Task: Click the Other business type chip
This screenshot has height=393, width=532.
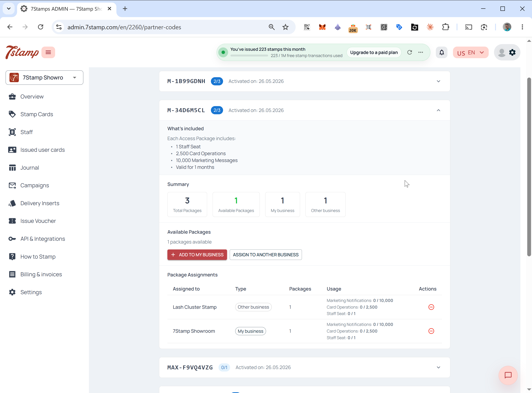Action: 253,307
